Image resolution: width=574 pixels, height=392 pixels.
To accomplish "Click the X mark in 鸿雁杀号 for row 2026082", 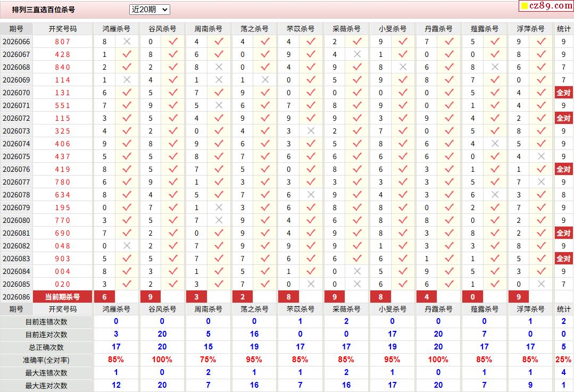I will 127,246.
